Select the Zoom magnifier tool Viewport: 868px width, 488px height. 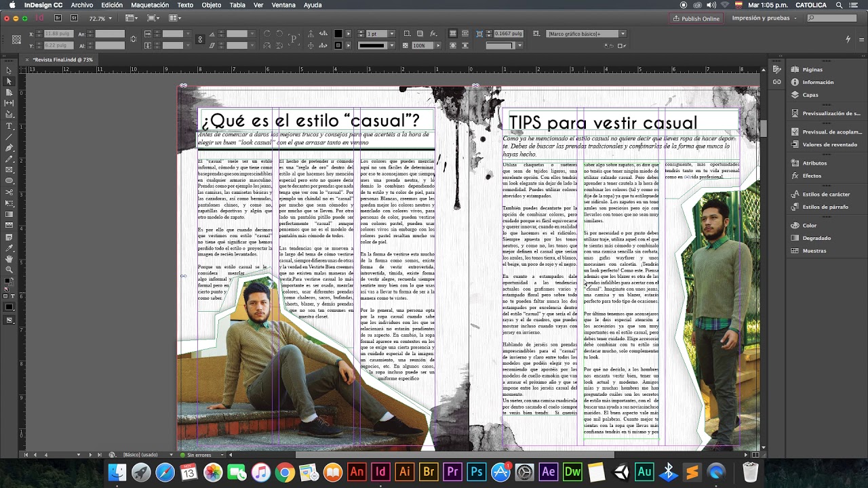[9, 269]
